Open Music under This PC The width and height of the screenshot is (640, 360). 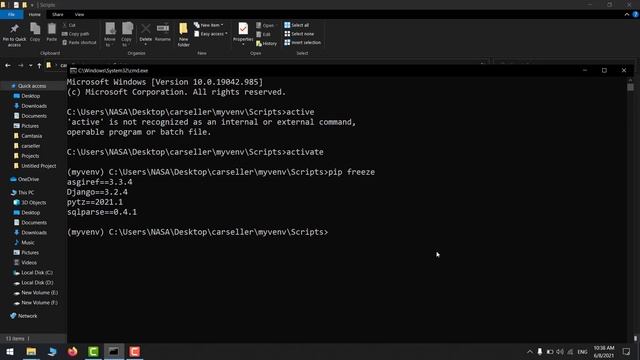pyautogui.click(x=24, y=242)
